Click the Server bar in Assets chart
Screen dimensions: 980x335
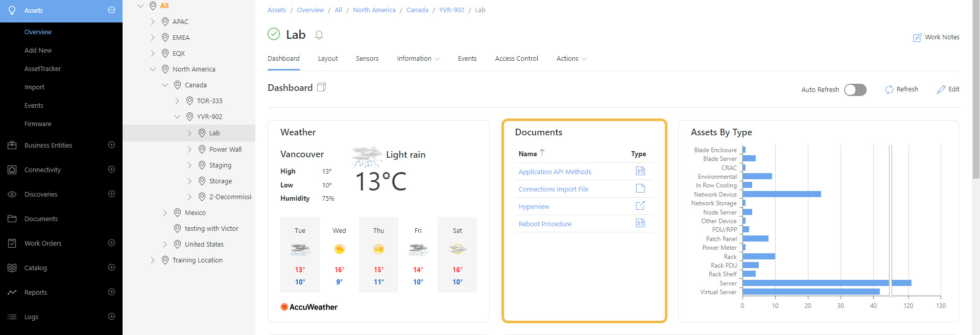(x=827, y=283)
